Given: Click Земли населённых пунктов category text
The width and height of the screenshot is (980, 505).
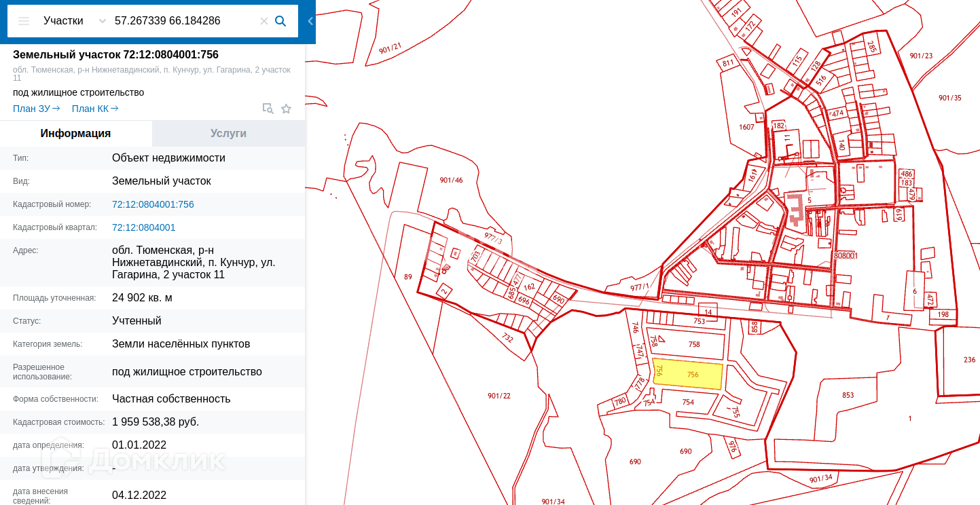Looking at the screenshot, I should click(x=181, y=344).
